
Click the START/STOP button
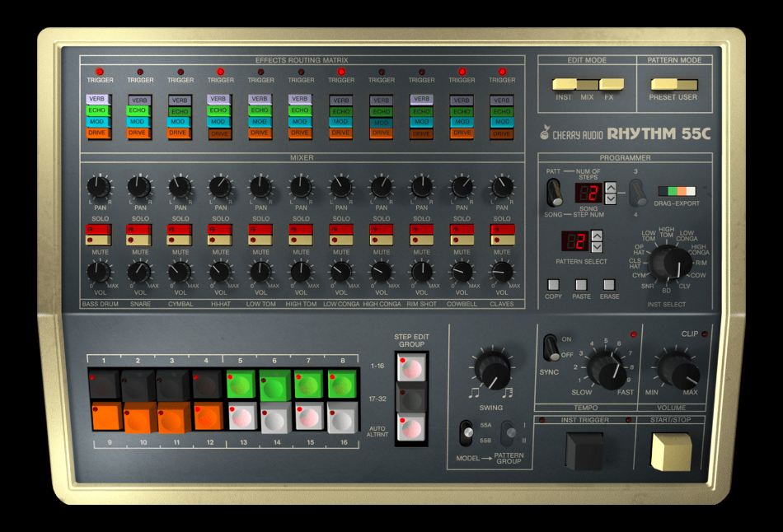pos(671,451)
